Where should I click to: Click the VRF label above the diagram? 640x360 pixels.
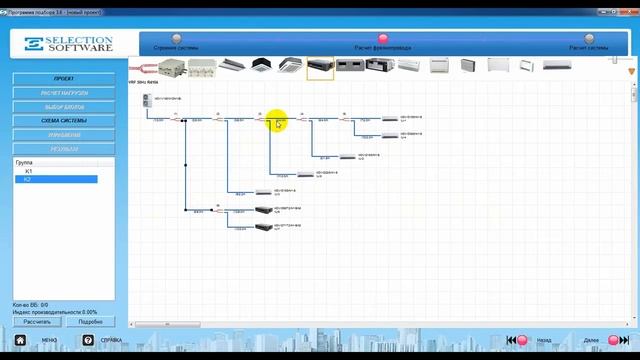coord(143,82)
